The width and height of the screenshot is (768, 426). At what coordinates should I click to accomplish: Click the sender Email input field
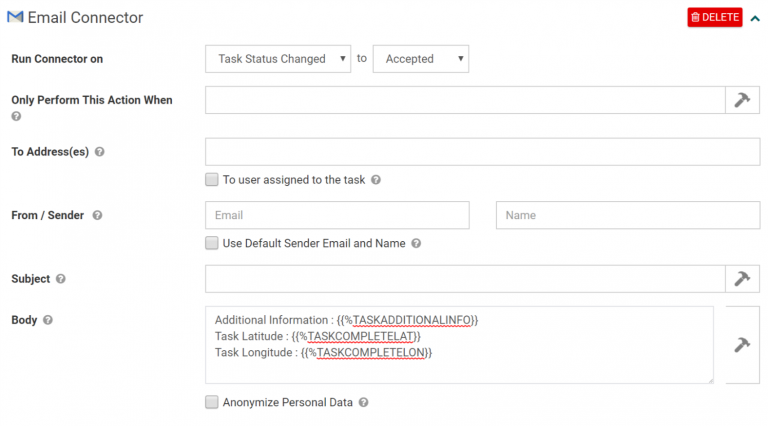[x=337, y=215]
